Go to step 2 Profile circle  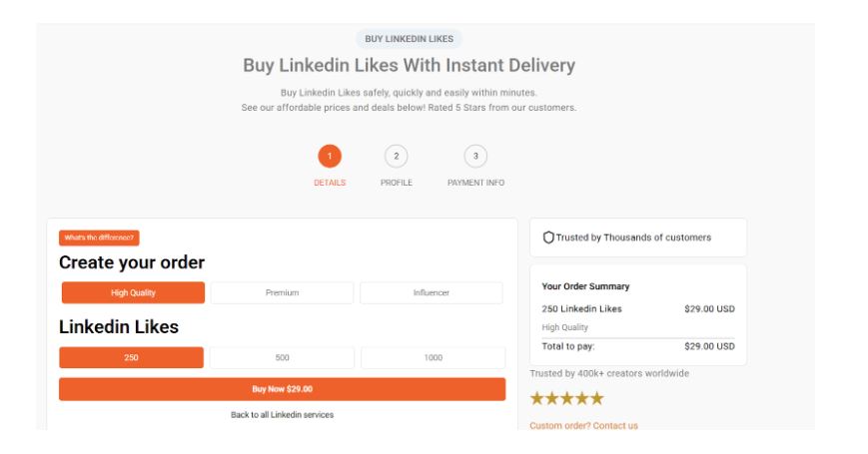pyautogui.click(x=396, y=156)
